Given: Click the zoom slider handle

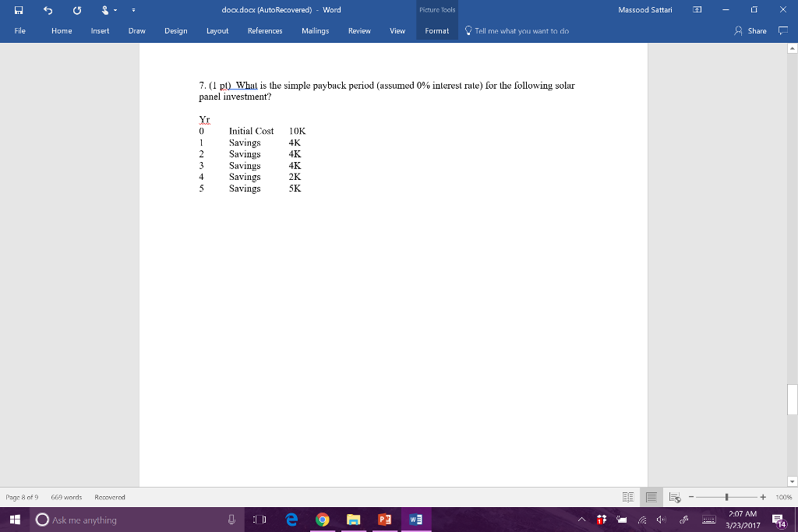Looking at the screenshot, I should click(727, 498).
